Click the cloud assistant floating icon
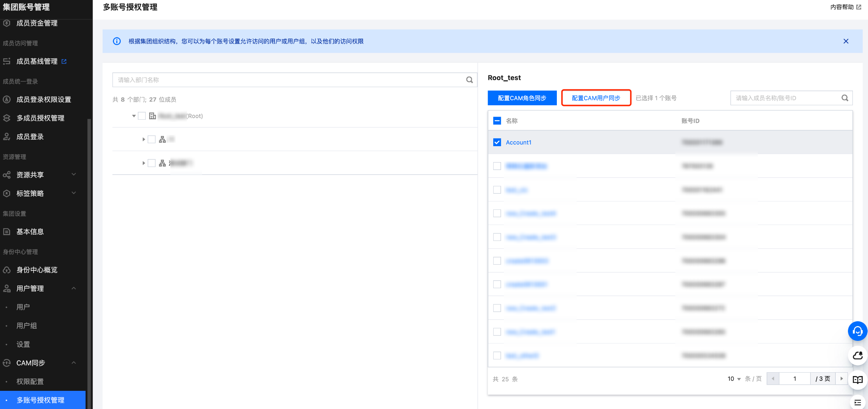 tap(857, 356)
